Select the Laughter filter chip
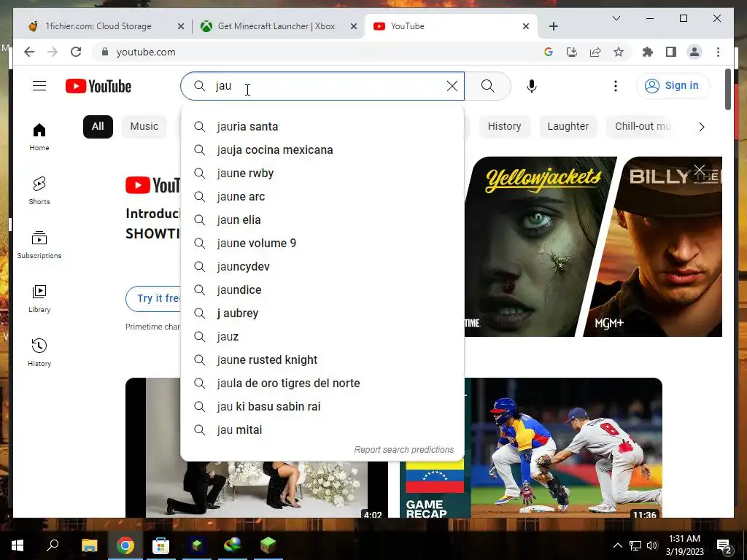The image size is (747, 560). pyautogui.click(x=568, y=127)
